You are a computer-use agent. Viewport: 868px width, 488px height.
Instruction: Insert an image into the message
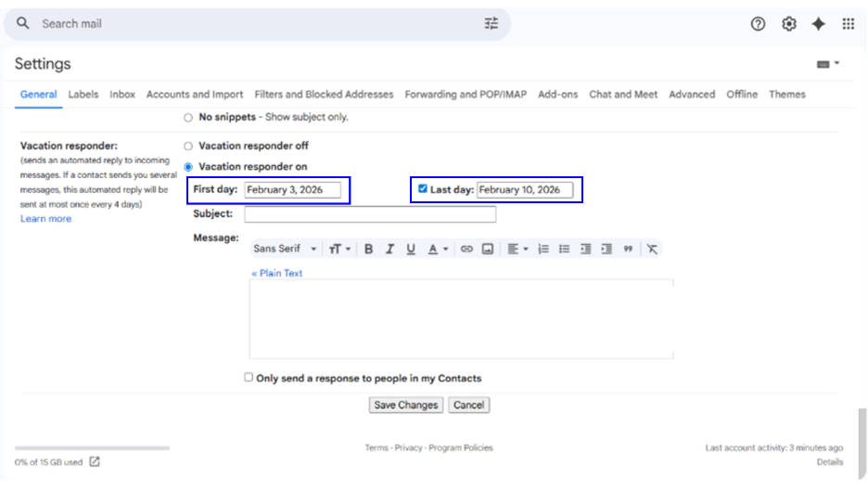coord(487,249)
